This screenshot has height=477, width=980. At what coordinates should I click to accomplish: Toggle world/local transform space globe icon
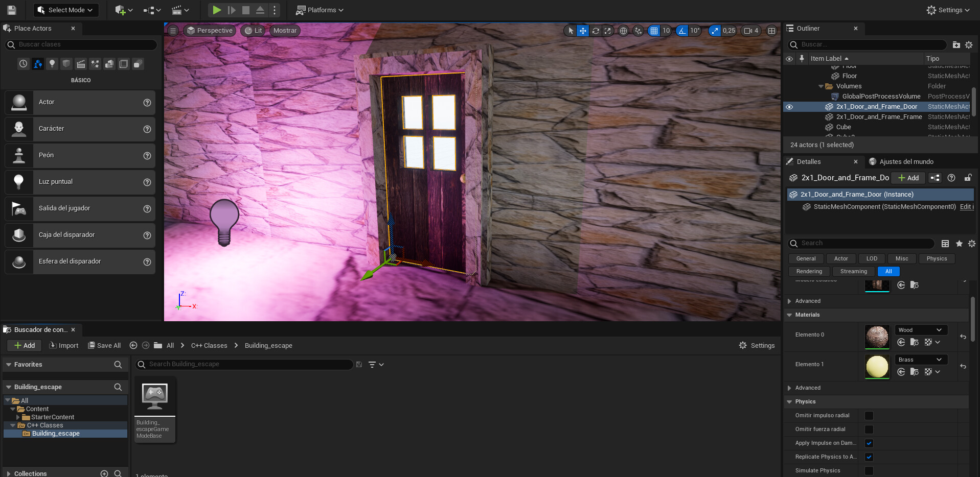623,31
